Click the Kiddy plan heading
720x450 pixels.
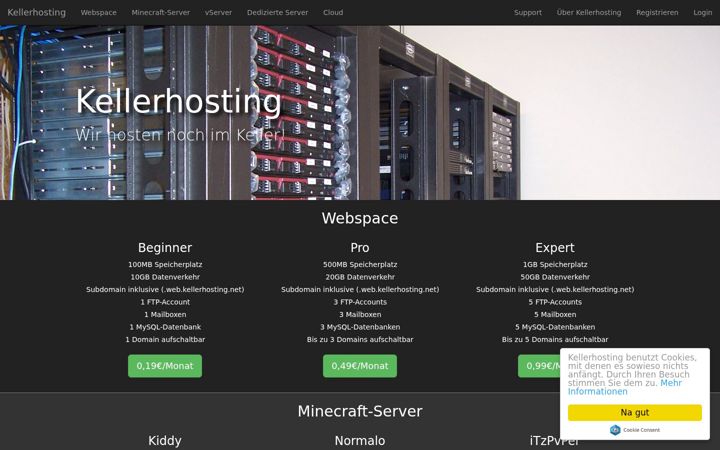[x=165, y=441]
